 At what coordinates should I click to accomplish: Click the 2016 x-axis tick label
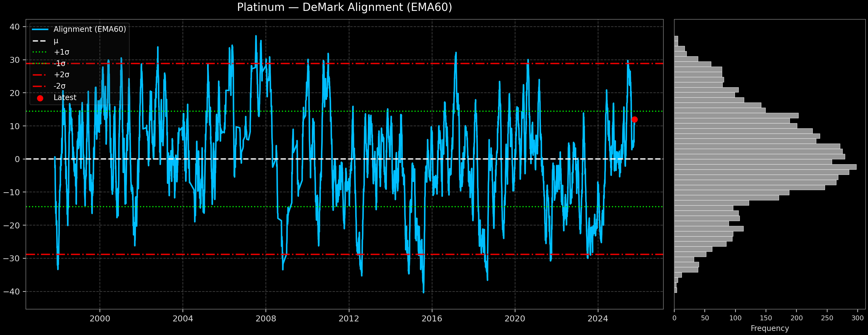[432, 318]
